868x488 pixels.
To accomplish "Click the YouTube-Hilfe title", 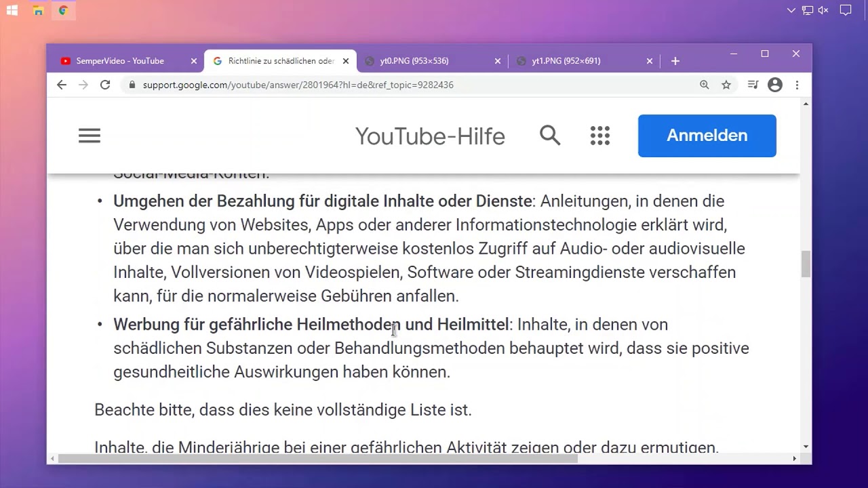I will click(x=430, y=136).
